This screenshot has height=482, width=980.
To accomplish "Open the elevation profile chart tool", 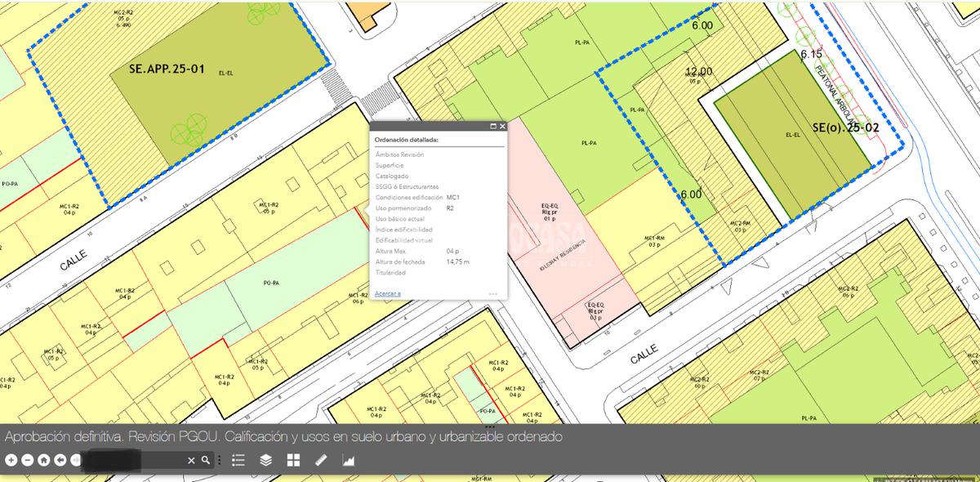I will pyautogui.click(x=349, y=460).
